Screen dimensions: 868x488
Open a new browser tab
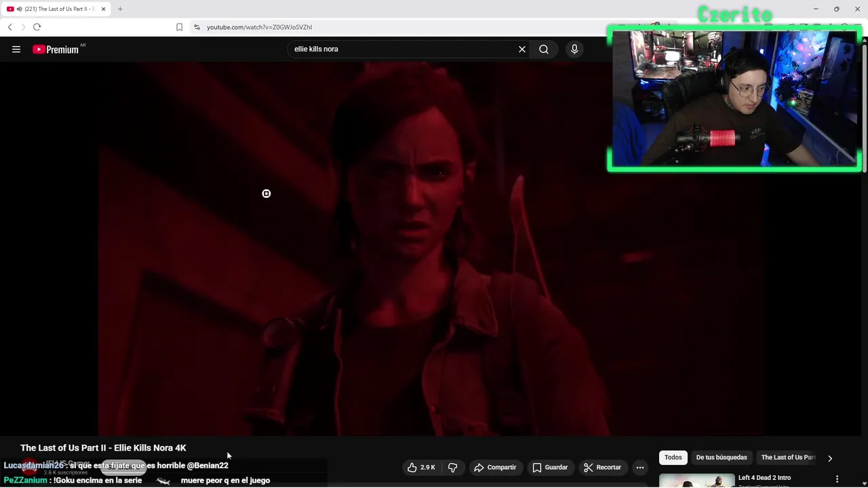[120, 9]
